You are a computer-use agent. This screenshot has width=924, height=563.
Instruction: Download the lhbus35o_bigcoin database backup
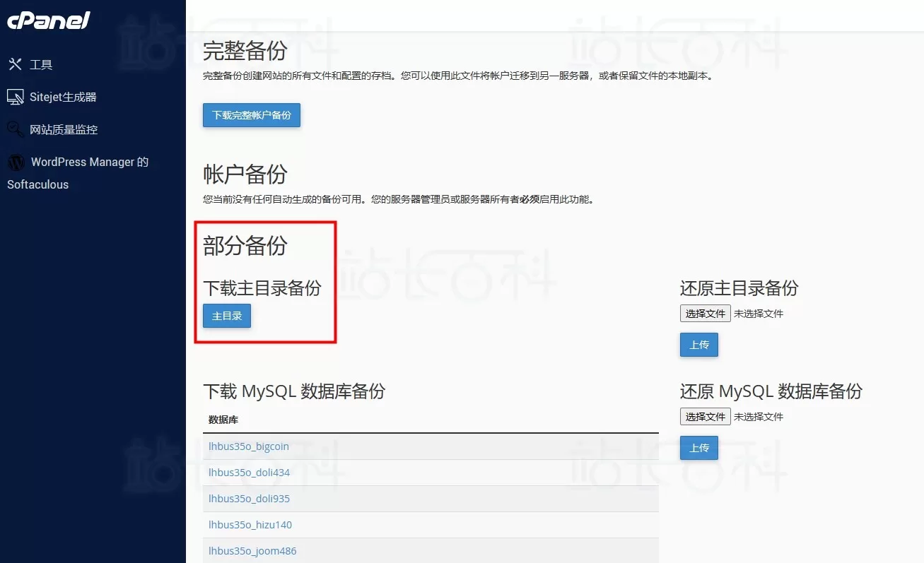[249, 446]
